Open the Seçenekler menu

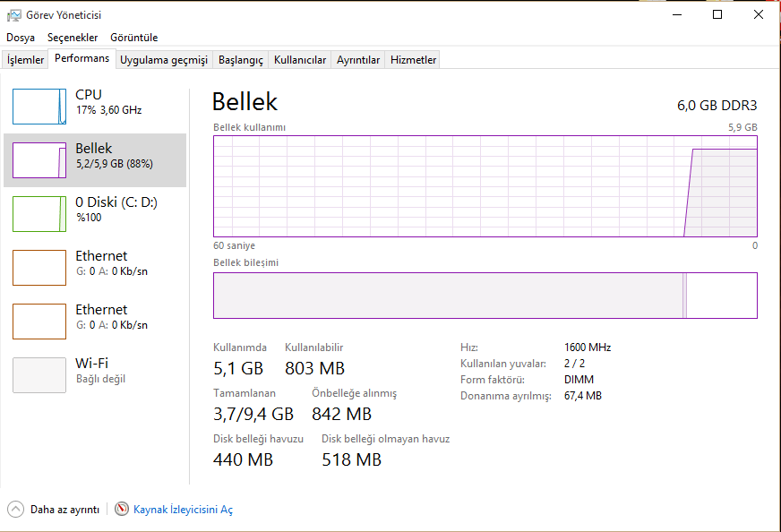point(73,38)
